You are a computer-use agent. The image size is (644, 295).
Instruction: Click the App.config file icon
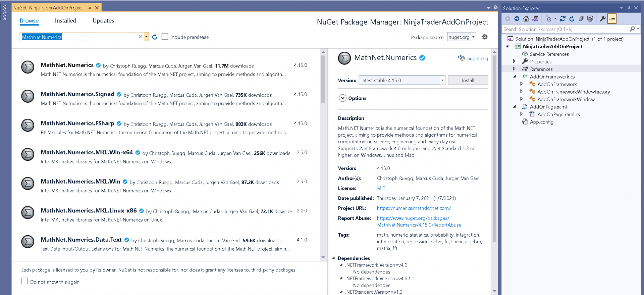(x=525, y=122)
